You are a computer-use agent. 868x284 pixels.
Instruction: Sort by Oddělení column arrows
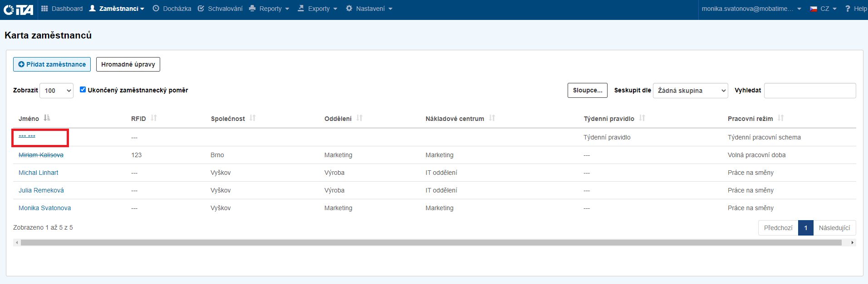click(x=359, y=118)
